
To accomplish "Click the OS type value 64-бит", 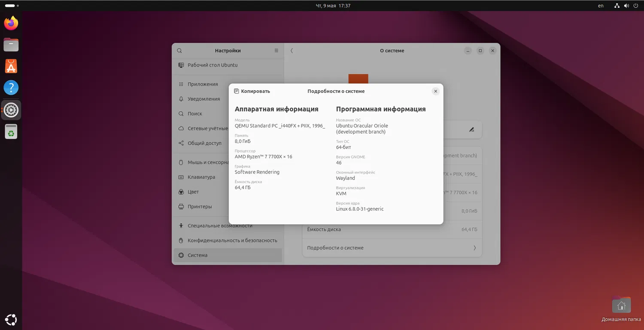I will click(343, 147).
